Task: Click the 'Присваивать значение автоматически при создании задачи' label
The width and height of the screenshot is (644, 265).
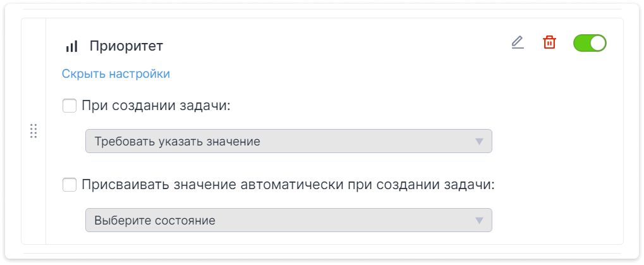Action: [288, 185]
